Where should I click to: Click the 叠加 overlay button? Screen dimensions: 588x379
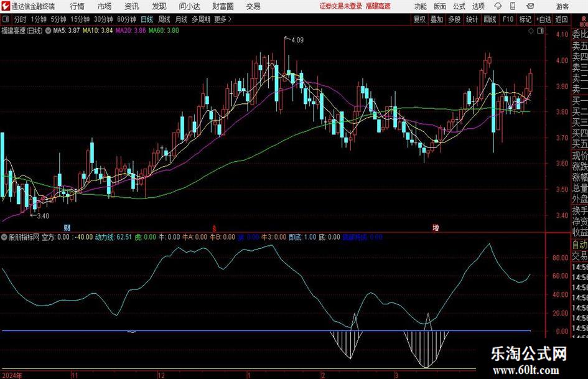coord(437,19)
